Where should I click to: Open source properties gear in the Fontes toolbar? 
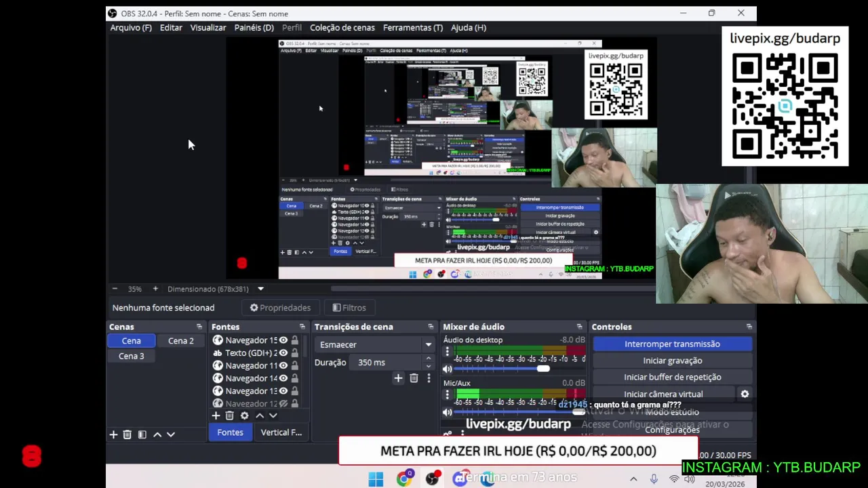[x=244, y=415]
